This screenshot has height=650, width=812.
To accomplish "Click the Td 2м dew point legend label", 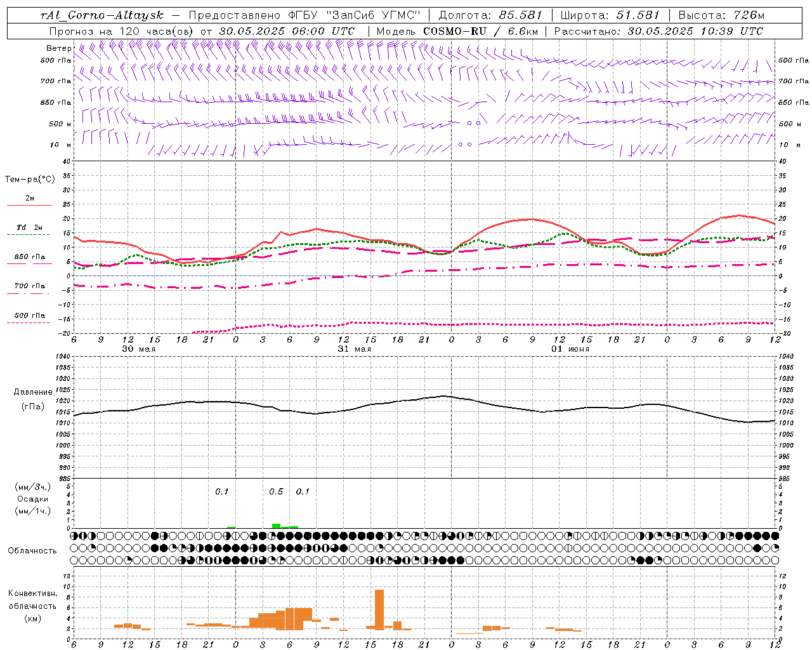I will click(30, 227).
